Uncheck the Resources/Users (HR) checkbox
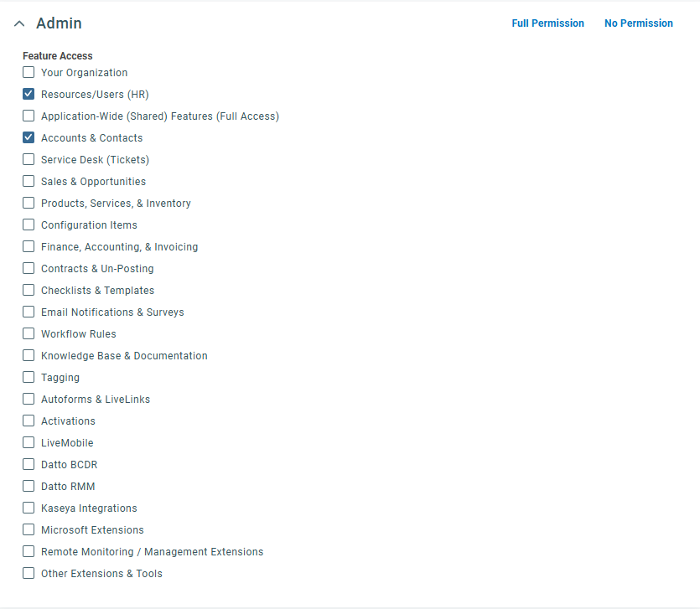Viewport: 700px width, 609px height. (x=29, y=94)
